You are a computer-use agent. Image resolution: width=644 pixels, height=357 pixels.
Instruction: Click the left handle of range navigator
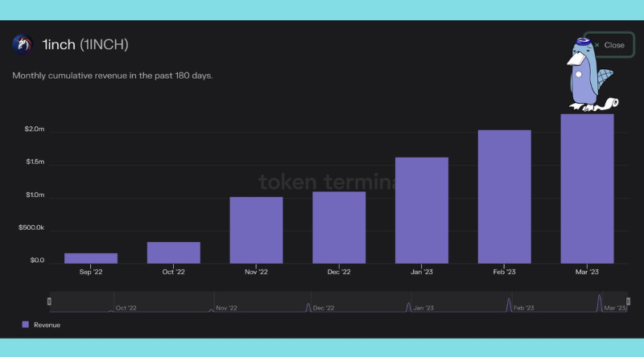pyautogui.click(x=50, y=302)
